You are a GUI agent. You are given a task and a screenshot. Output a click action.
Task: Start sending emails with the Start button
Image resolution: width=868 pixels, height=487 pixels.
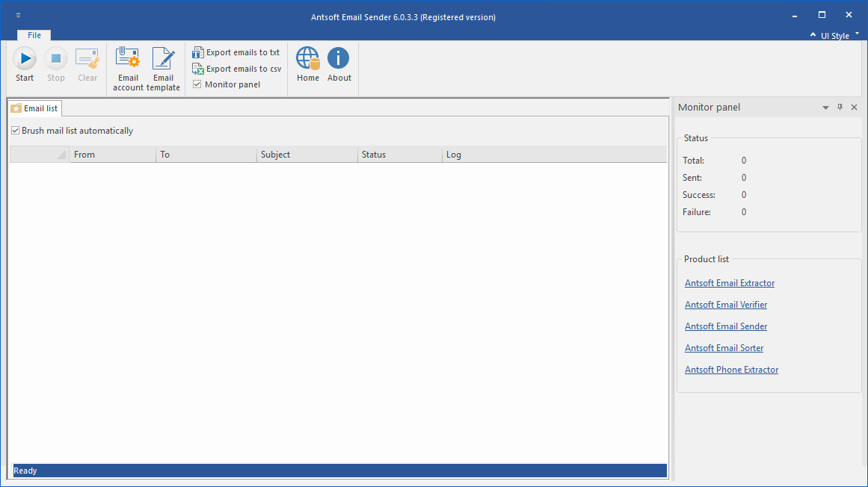pyautogui.click(x=25, y=65)
